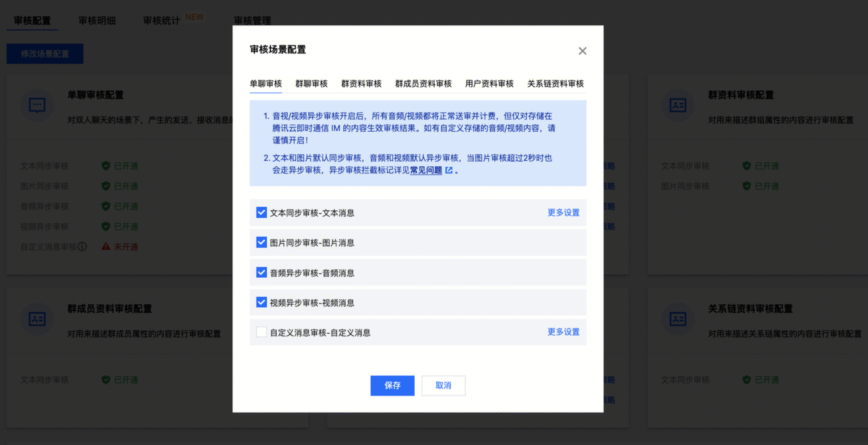Cancel the dialog with 取消
This screenshot has height=445, width=868.
443,385
